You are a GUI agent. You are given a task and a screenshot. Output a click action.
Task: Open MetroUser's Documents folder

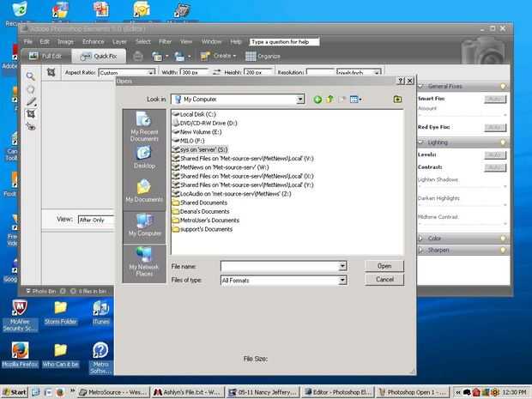pos(206,221)
